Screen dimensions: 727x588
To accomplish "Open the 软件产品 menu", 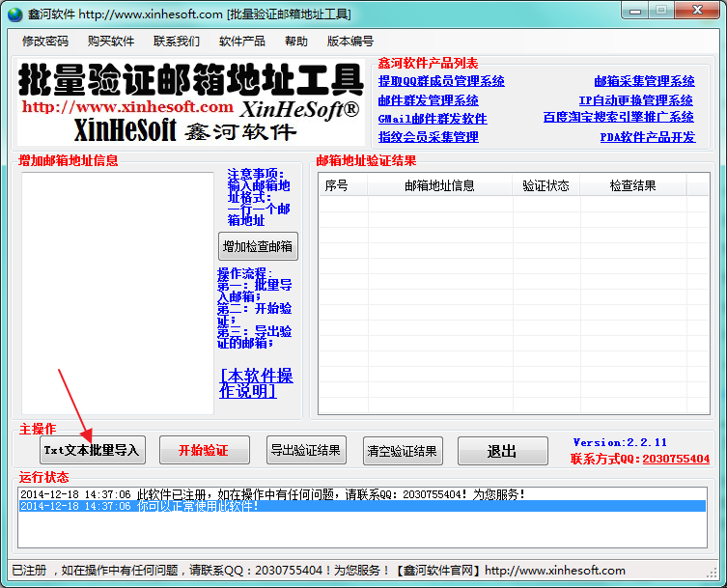I will click(x=242, y=42).
